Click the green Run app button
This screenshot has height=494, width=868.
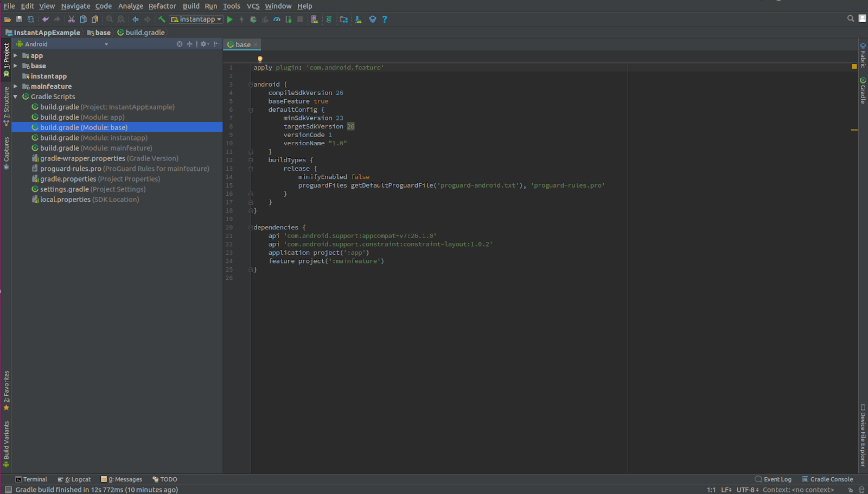pos(230,20)
